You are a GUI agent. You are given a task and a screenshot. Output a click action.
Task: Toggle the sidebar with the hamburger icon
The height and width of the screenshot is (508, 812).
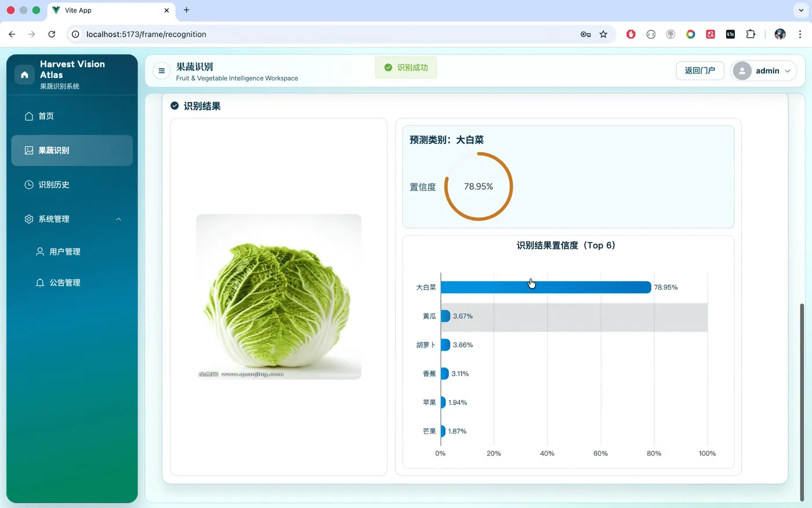tap(161, 70)
